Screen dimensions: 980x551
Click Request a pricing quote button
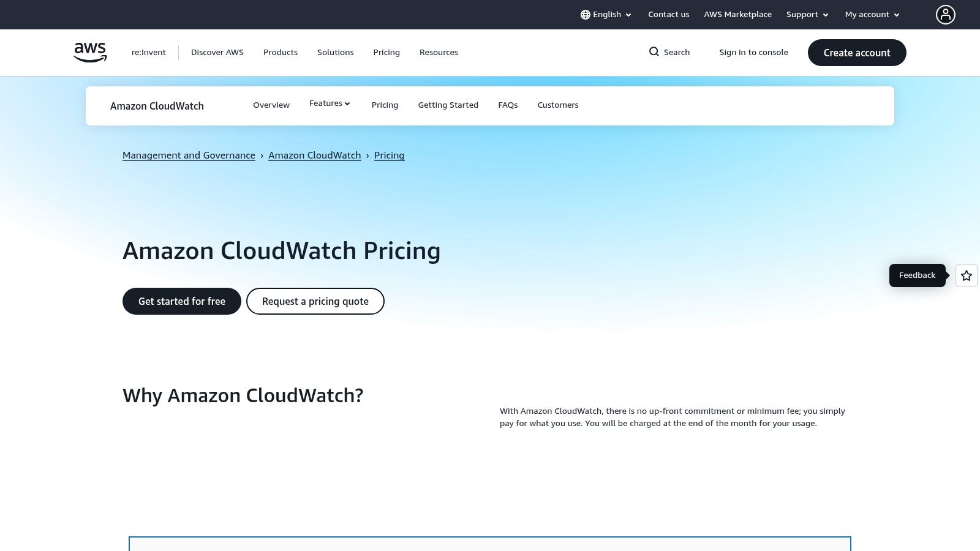315,301
